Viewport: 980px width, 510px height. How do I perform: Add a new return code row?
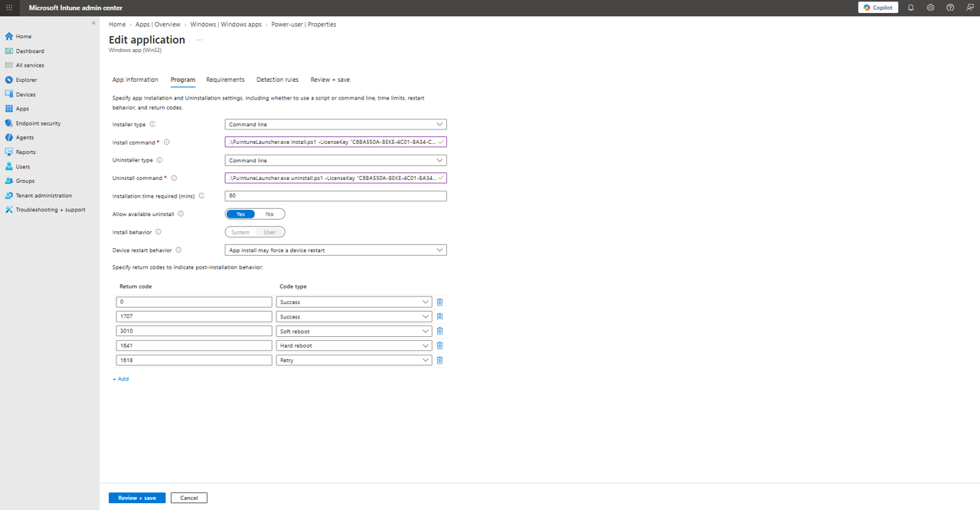121,379
